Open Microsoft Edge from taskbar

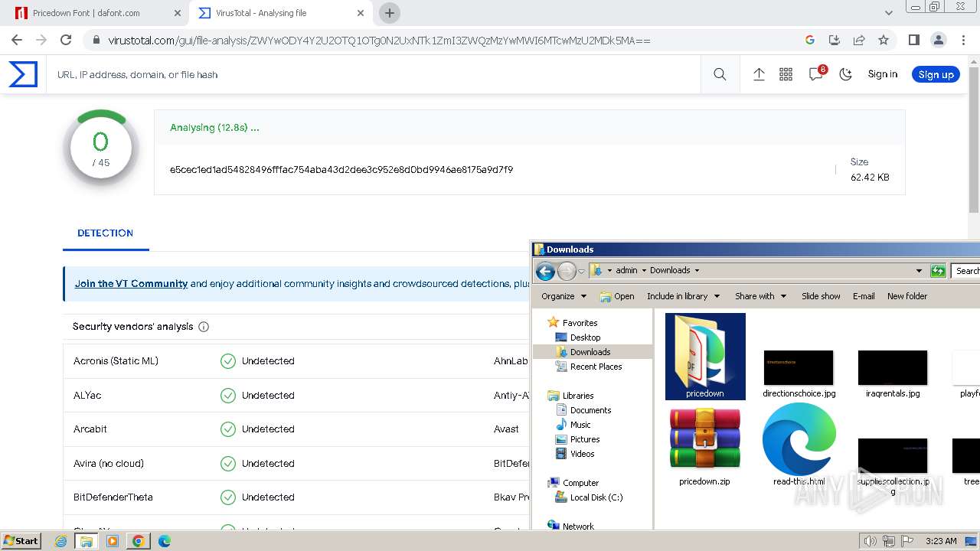tap(164, 541)
